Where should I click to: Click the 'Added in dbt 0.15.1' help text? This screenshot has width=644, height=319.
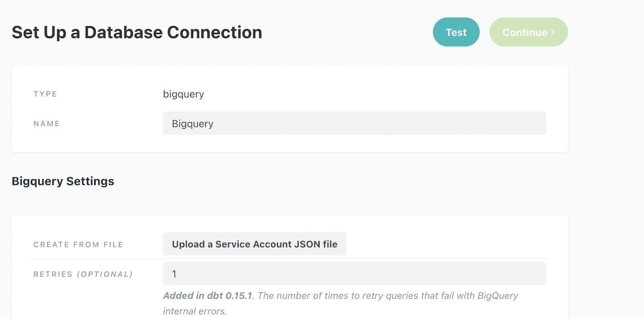208,296
